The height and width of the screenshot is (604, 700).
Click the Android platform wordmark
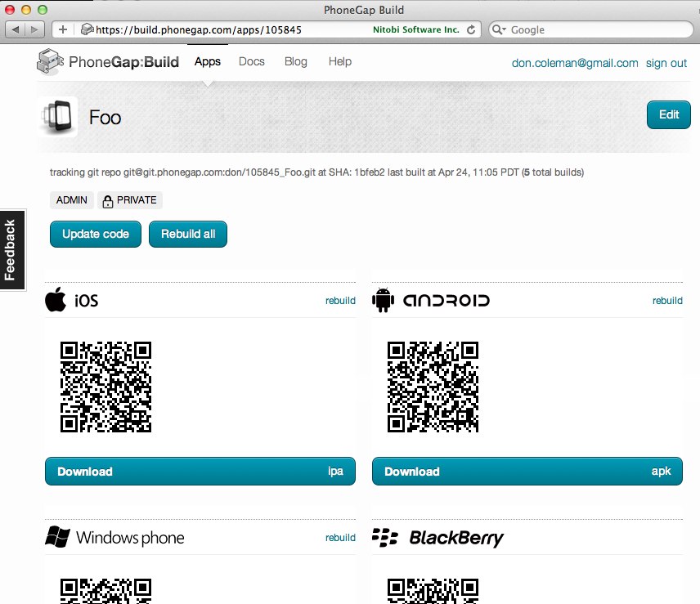tap(446, 300)
